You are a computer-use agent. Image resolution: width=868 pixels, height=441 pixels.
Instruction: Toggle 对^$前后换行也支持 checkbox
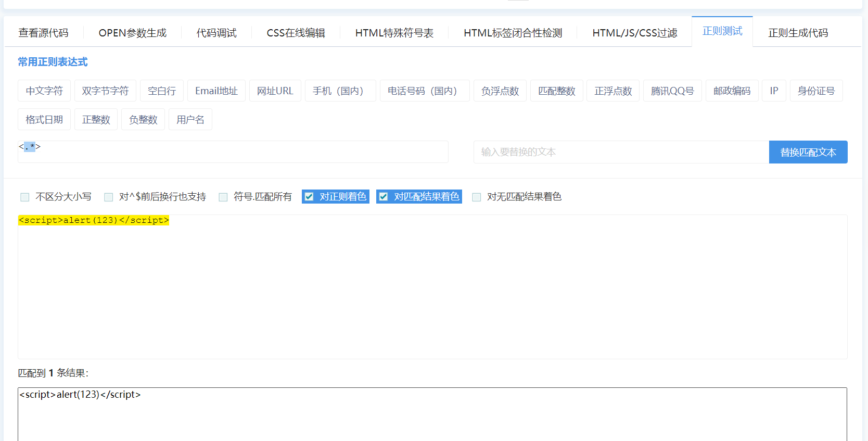(108, 197)
